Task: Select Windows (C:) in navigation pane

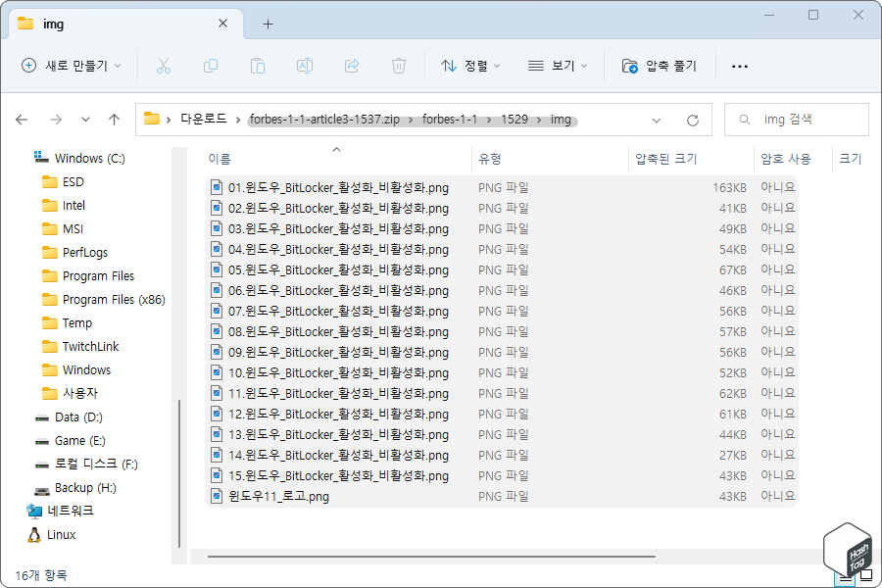Action: tap(79, 158)
